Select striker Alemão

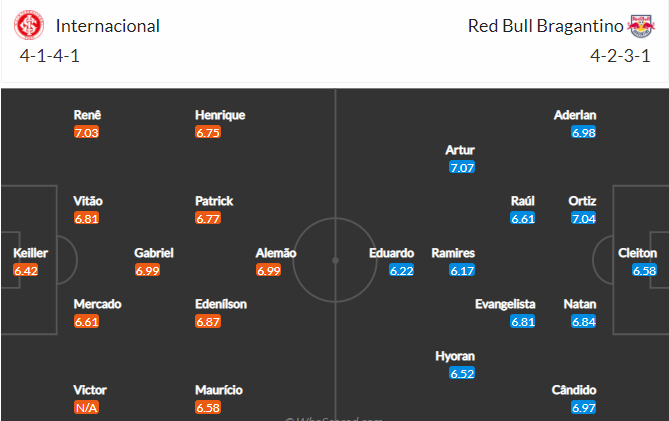coord(276,253)
